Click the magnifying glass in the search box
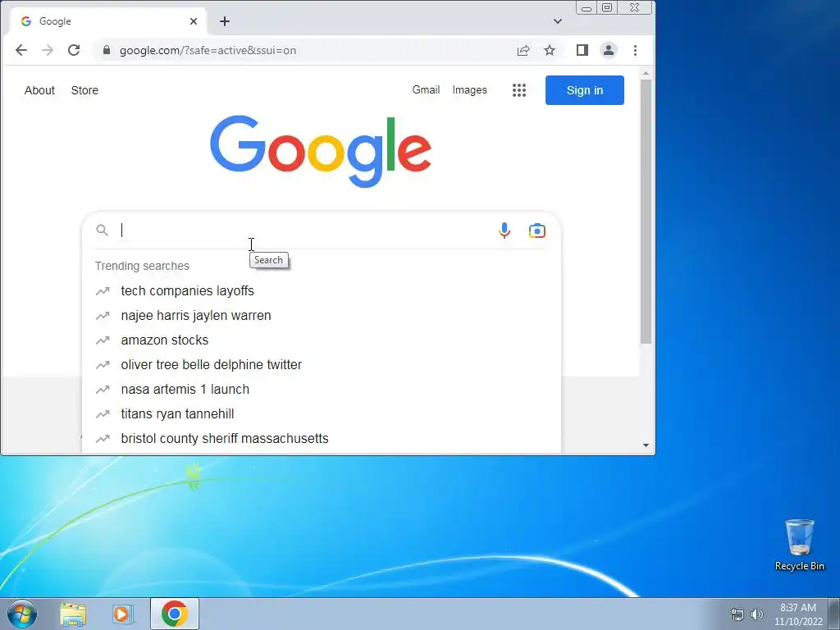The image size is (840, 630). click(102, 231)
